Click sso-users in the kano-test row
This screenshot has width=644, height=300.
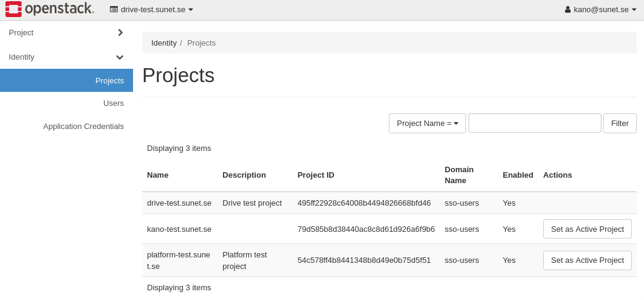click(462, 229)
